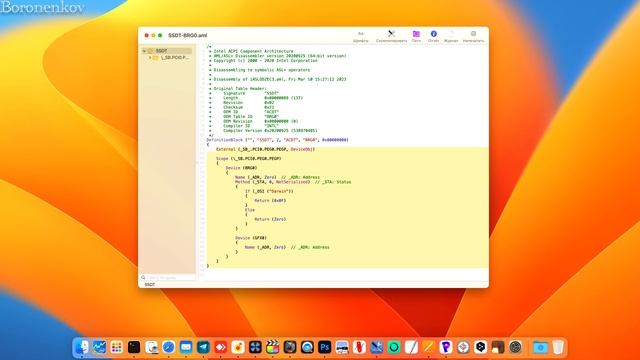
Task: Open the grey circular app in Dock
Action: click(x=516, y=347)
